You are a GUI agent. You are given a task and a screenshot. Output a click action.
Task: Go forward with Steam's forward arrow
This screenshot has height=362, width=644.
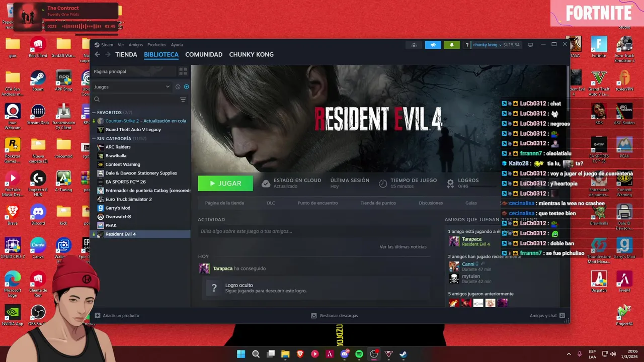[107, 54]
